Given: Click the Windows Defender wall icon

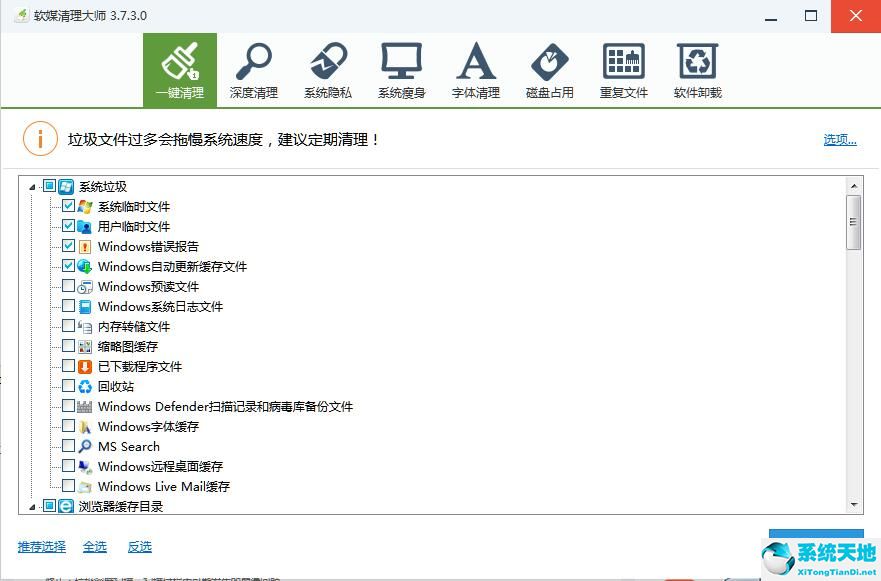Looking at the screenshot, I should coord(85,406).
